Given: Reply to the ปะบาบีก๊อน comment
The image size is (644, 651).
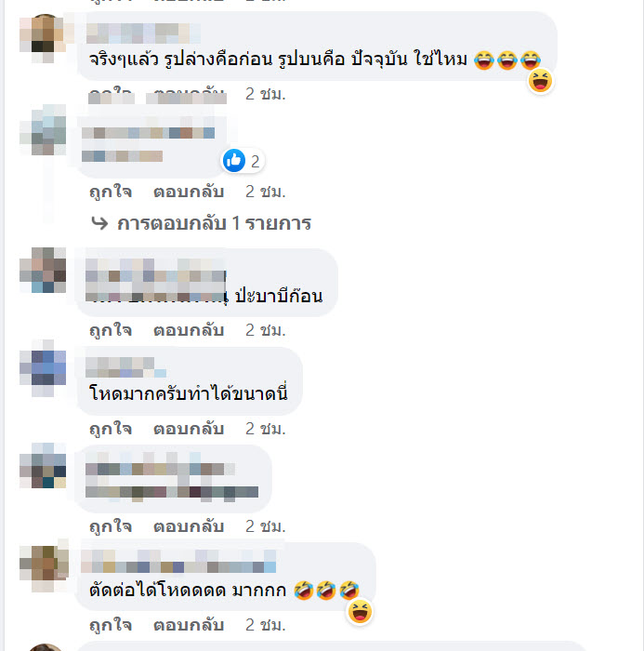Looking at the screenshot, I should (x=189, y=330).
